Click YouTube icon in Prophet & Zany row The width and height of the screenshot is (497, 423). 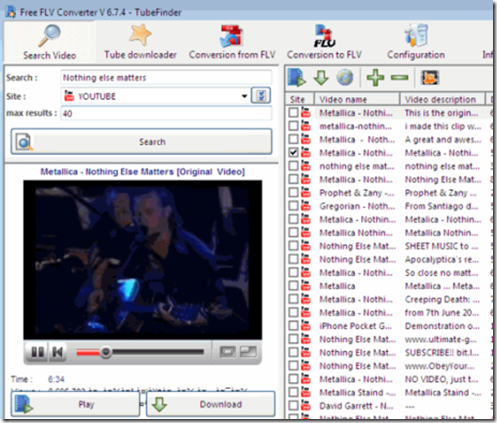(306, 192)
